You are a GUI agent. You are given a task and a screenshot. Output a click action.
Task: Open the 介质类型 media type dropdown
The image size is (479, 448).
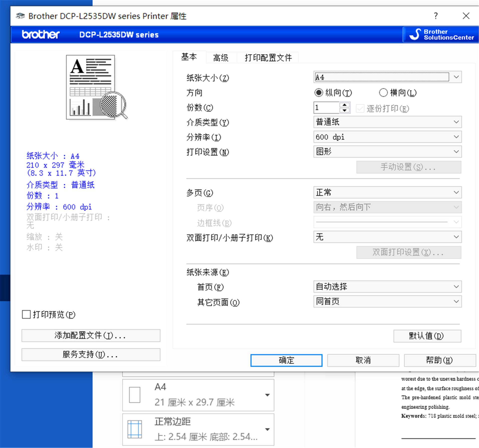click(x=457, y=122)
